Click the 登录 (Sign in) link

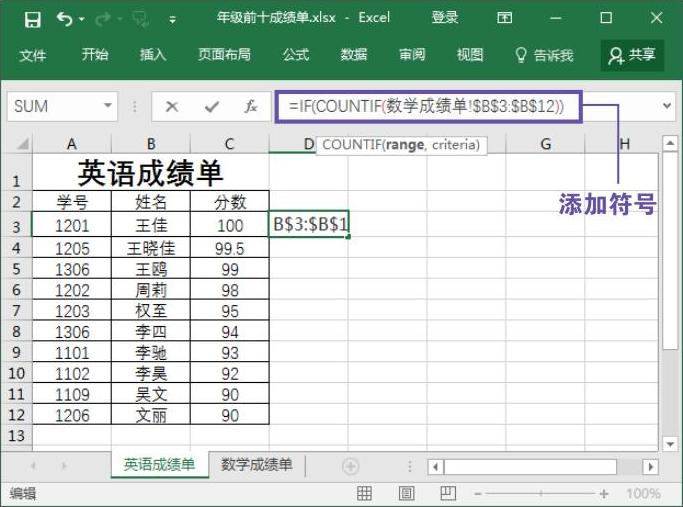coord(445,17)
